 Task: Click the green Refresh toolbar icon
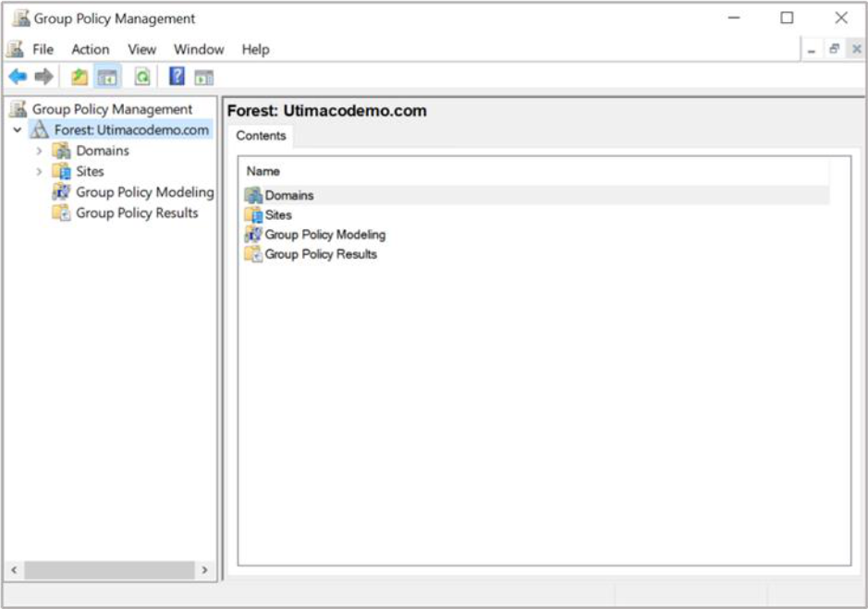(x=142, y=77)
